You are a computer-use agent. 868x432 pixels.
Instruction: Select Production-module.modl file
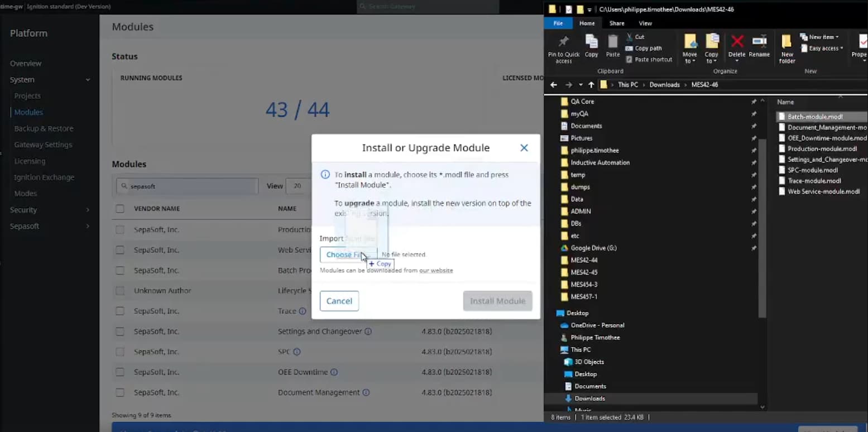click(x=818, y=149)
